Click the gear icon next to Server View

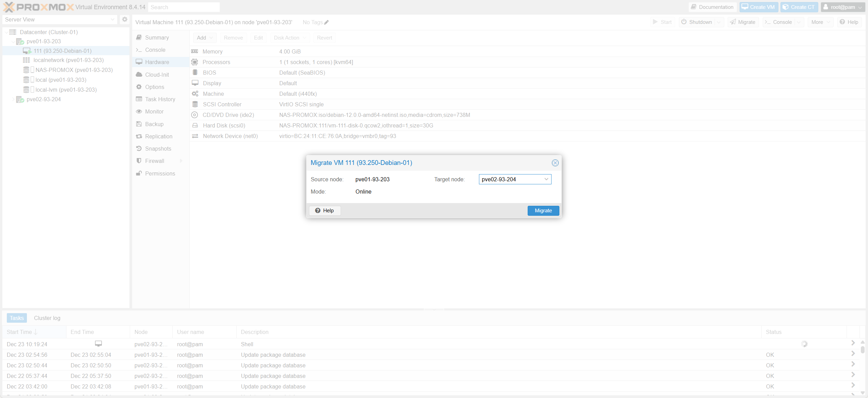click(125, 19)
